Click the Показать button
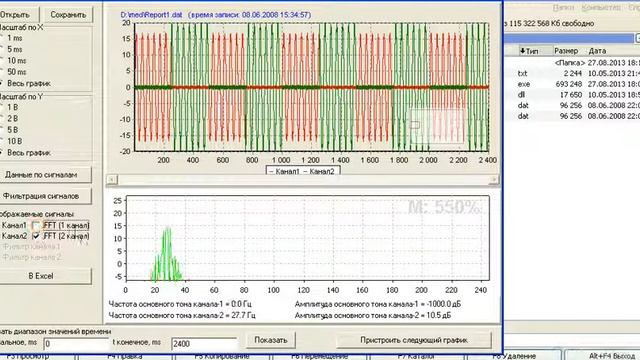This screenshot has height=360, width=640. (x=271, y=340)
